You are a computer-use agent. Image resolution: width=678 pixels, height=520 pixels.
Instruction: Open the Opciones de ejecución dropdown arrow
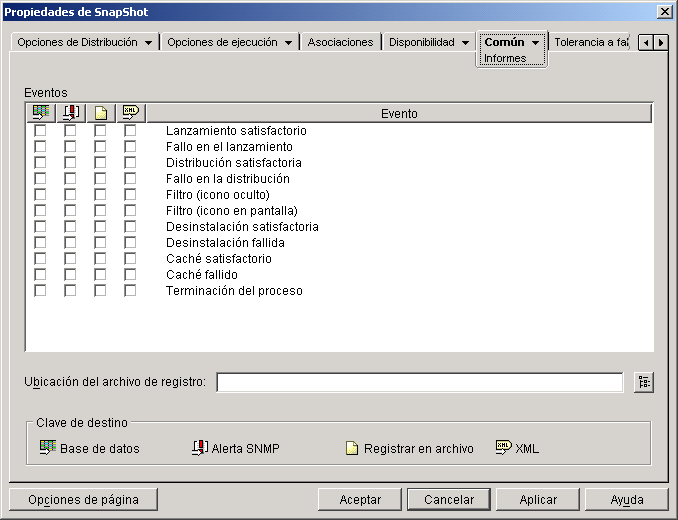pyautogui.click(x=288, y=43)
